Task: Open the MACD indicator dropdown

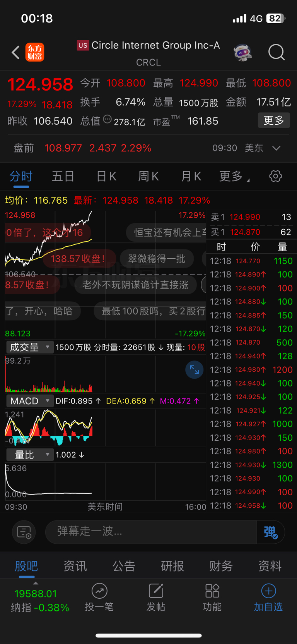Action: tap(29, 401)
